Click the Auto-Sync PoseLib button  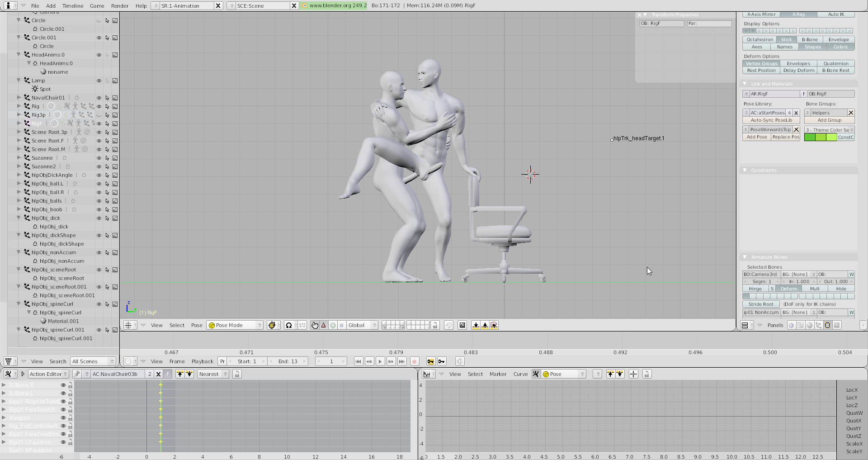(x=771, y=120)
